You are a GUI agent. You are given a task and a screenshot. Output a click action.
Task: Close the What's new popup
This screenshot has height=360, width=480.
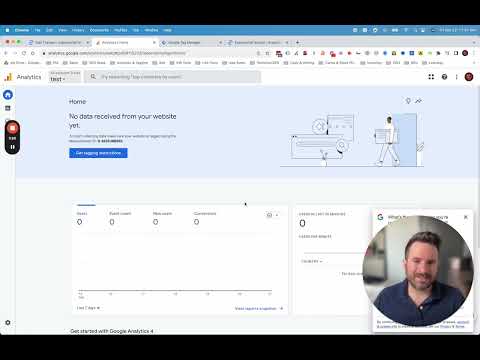[x=466, y=217]
